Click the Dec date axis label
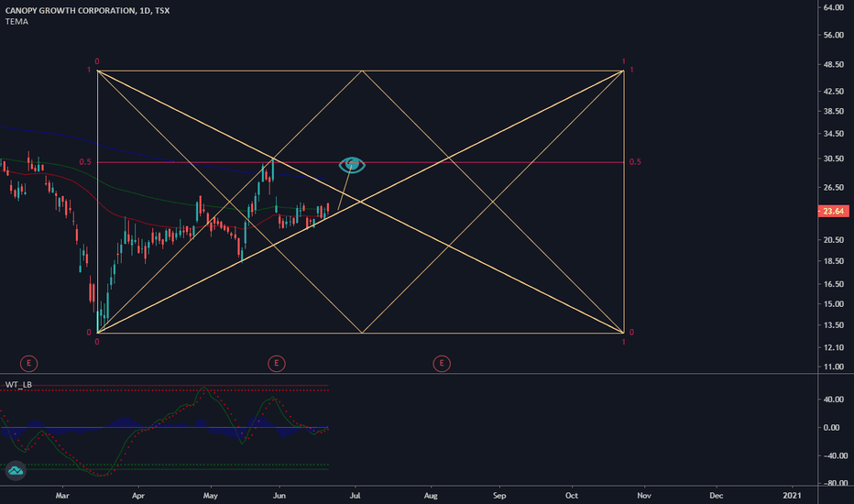The height and width of the screenshot is (504, 854). (x=717, y=495)
